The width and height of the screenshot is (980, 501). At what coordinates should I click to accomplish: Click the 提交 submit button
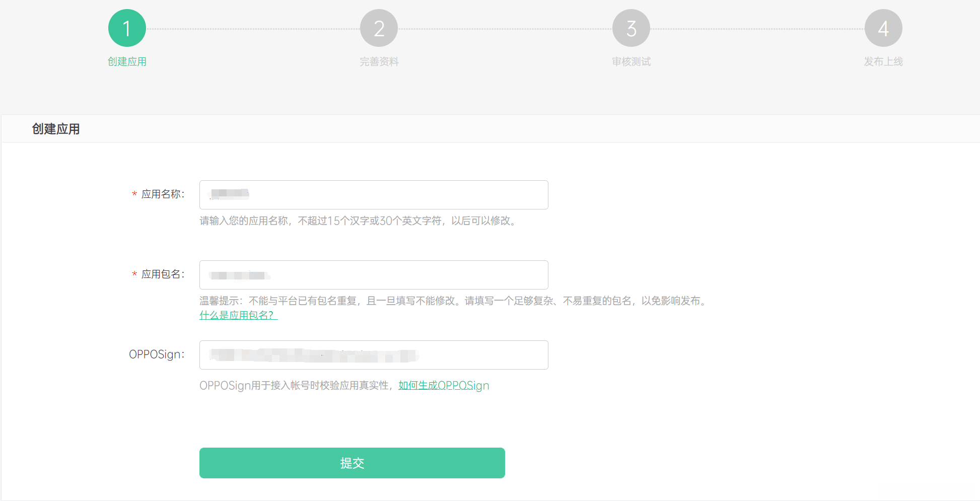tap(352, 463)
